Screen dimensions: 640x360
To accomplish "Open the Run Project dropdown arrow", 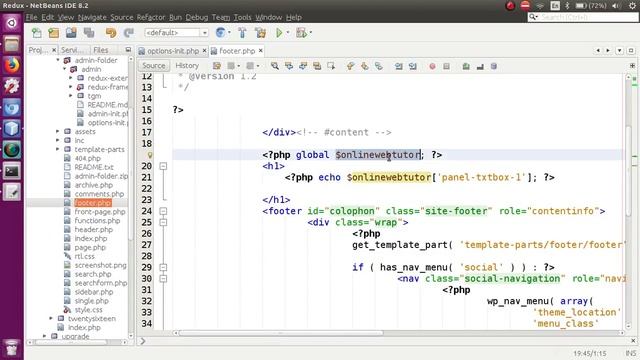I will tap(288, 33).
